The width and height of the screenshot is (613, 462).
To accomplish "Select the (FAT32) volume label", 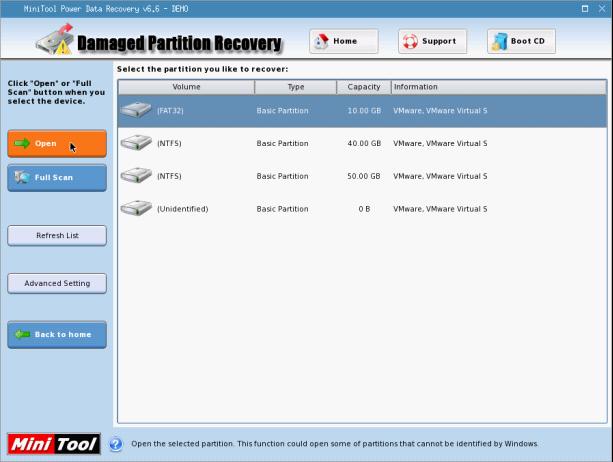I will click(170, 111).
